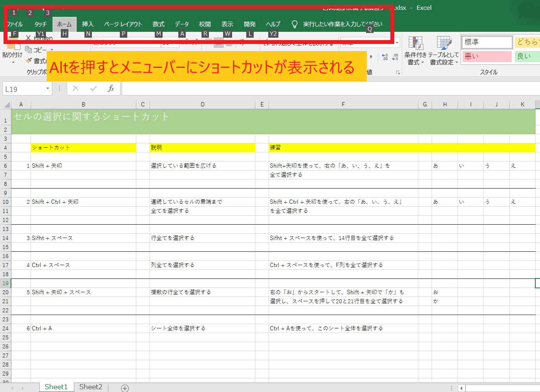
Task: Open the ファイル tab
Action: tap(15, 24)
